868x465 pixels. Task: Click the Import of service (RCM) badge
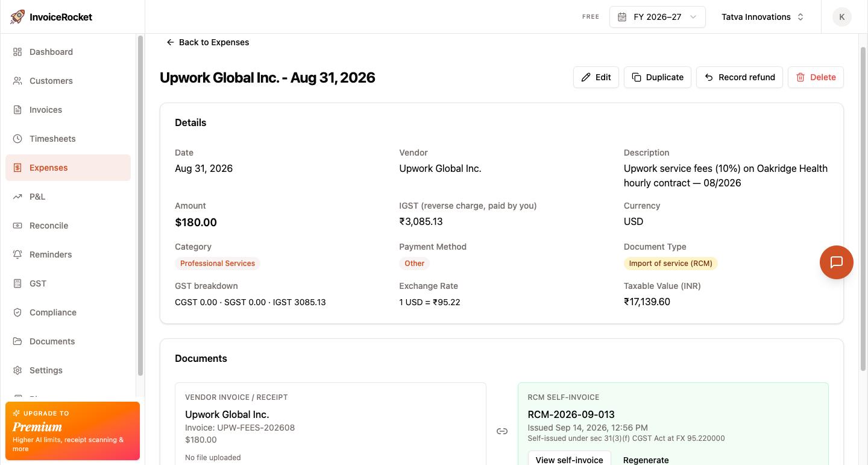tap(671, 264)
